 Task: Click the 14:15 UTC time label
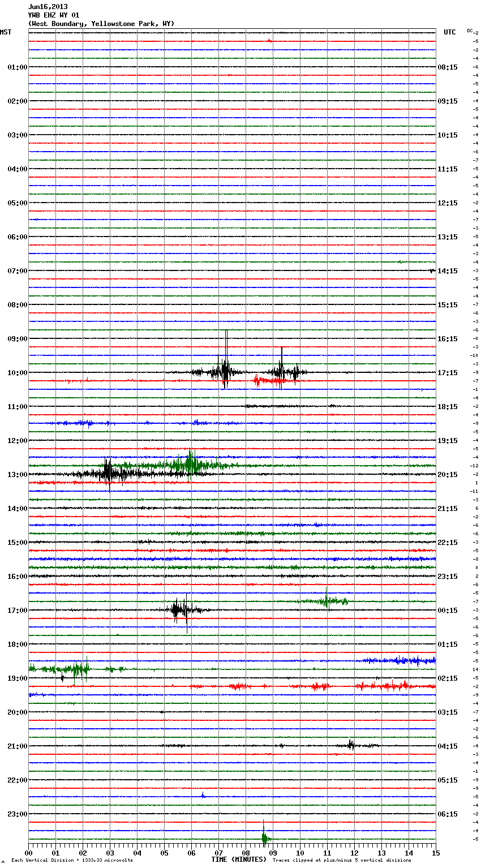[448, 271]
